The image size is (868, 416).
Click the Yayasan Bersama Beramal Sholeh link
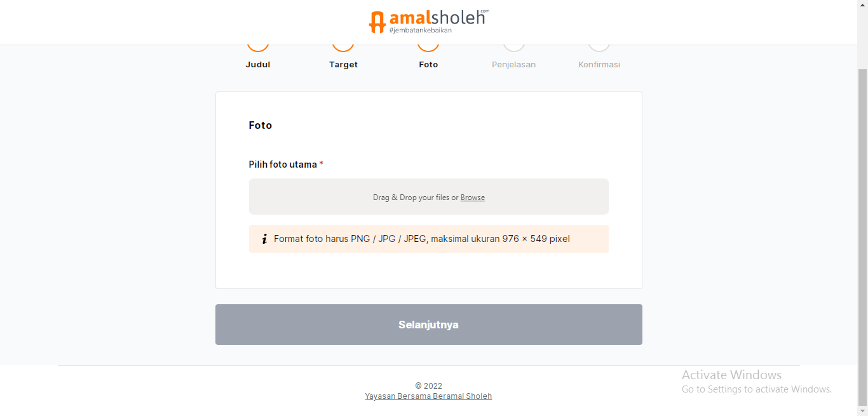(428, 396)
